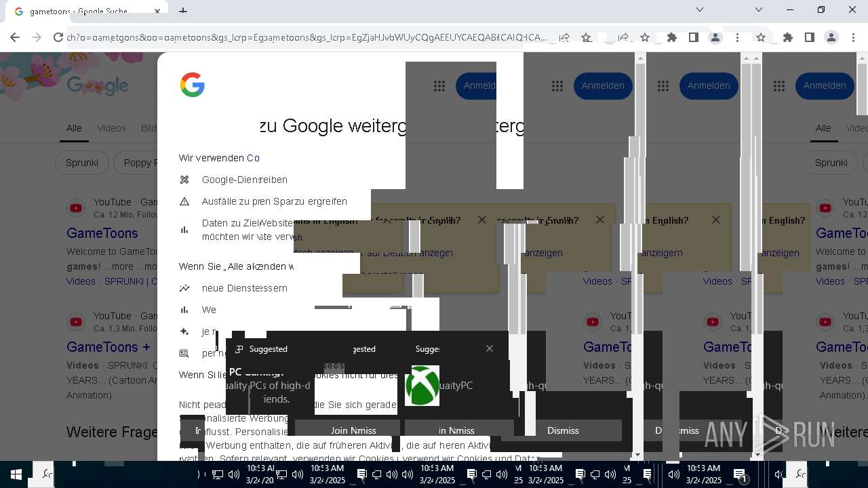Image resolution: width=868 pixels, height=488 pixels.
Task: Click the Google 'G' logo in the consent dialog
Action: click(193, 85)
